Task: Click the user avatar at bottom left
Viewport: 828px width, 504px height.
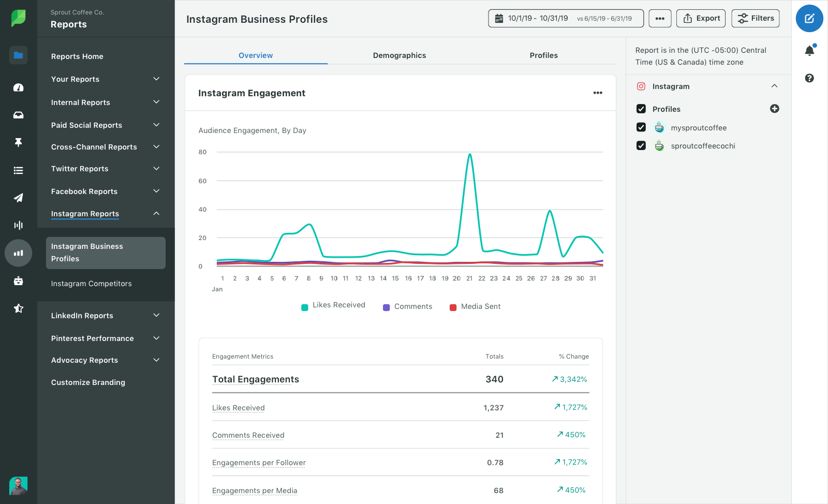Action: pos(19,486)
